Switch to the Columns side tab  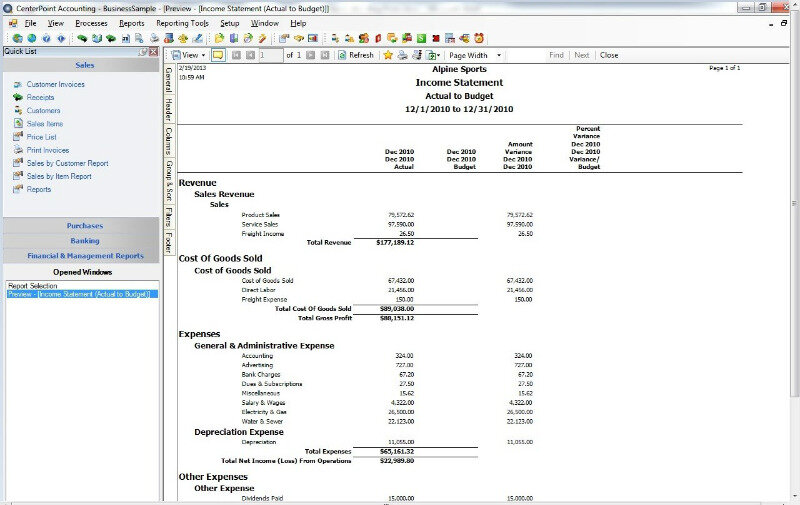click(169, 141)
